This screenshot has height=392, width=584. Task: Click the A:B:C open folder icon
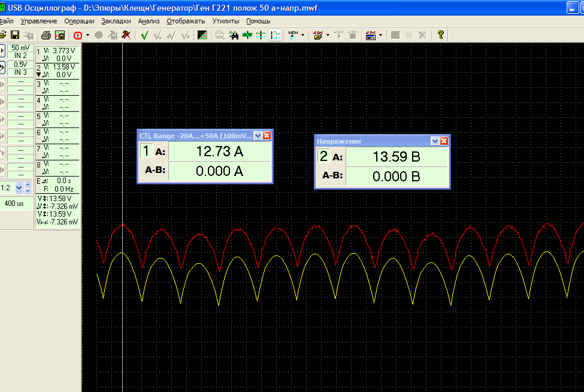point(318,35)
